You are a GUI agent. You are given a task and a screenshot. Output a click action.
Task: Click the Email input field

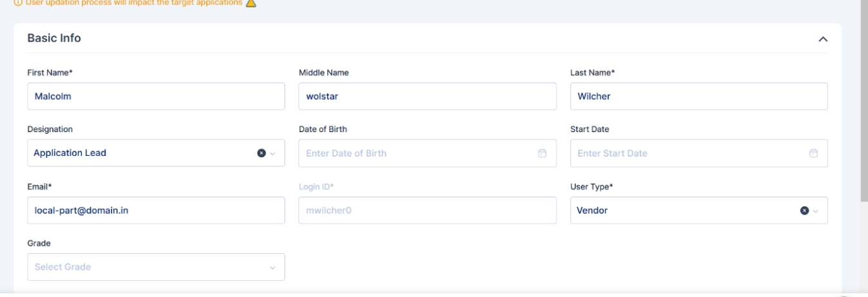pyautogui.click(x=156, y=210)
